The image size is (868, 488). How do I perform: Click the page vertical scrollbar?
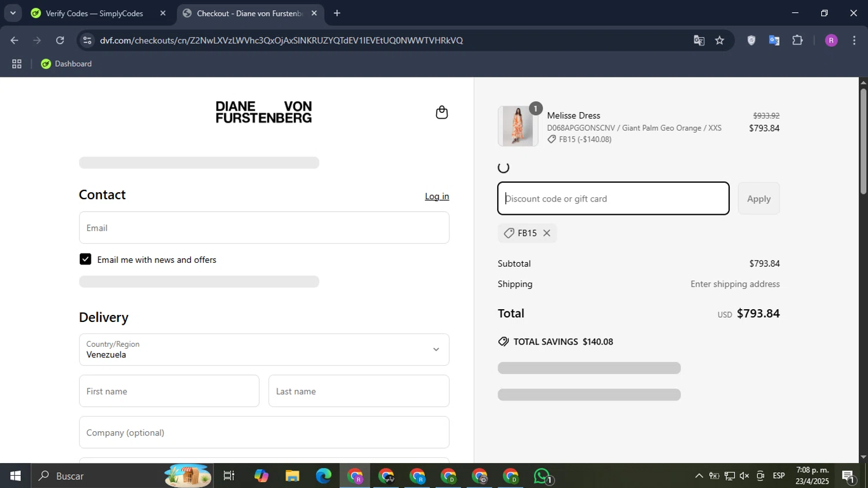pos(863,141)
